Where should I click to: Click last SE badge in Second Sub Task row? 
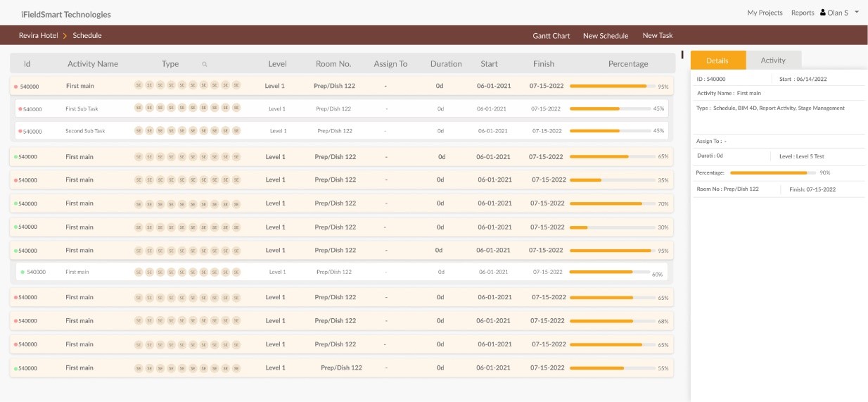pyautogui.click(x=236, y=131)
